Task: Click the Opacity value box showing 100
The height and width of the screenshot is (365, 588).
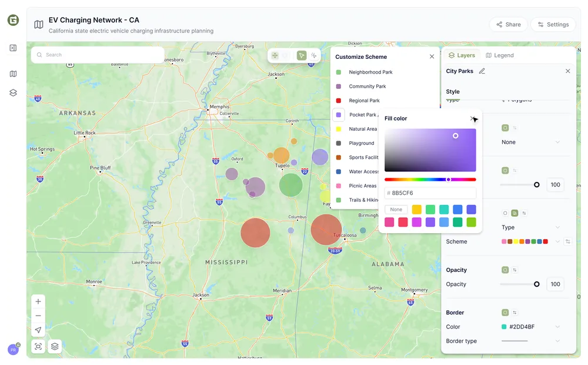Action: (x=555, y=284)
